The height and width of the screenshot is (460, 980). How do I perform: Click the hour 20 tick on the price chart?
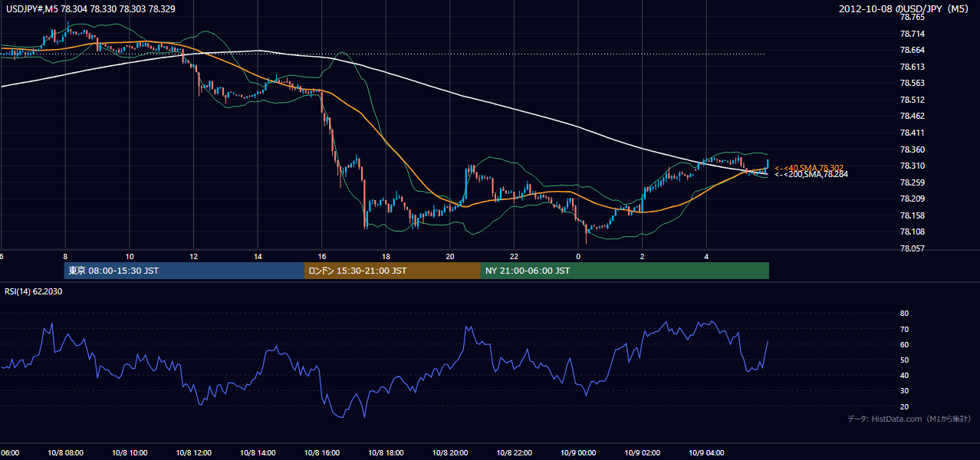point(450,257)
